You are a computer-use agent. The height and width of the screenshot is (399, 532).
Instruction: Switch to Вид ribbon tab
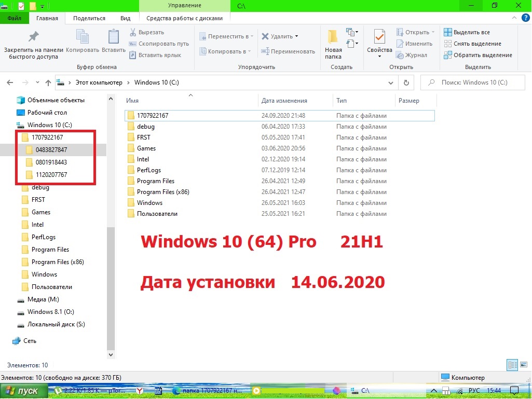coord(126,18)
